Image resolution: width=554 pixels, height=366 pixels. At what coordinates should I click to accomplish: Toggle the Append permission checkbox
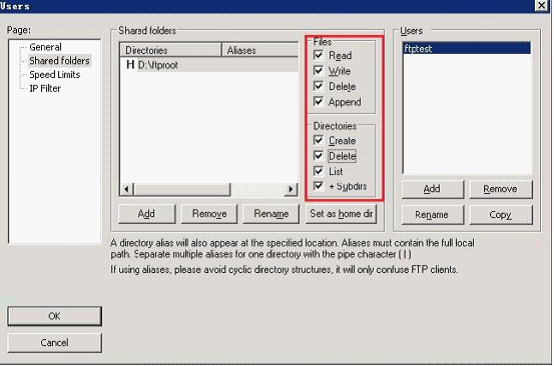[318, 102]
